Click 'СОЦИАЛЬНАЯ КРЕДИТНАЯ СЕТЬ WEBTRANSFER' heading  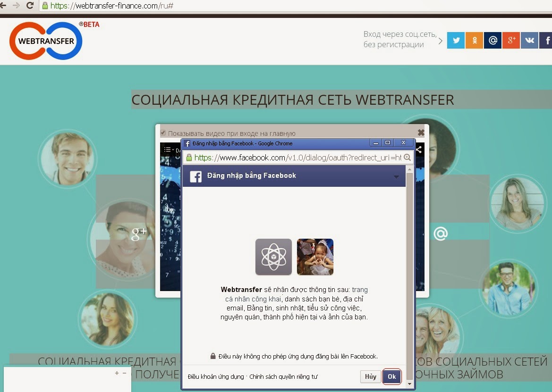pyautogui.click(x=293, y=100)
